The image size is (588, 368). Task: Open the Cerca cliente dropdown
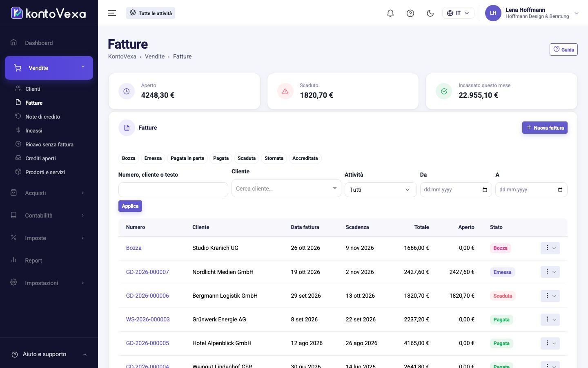pos(286,188)
